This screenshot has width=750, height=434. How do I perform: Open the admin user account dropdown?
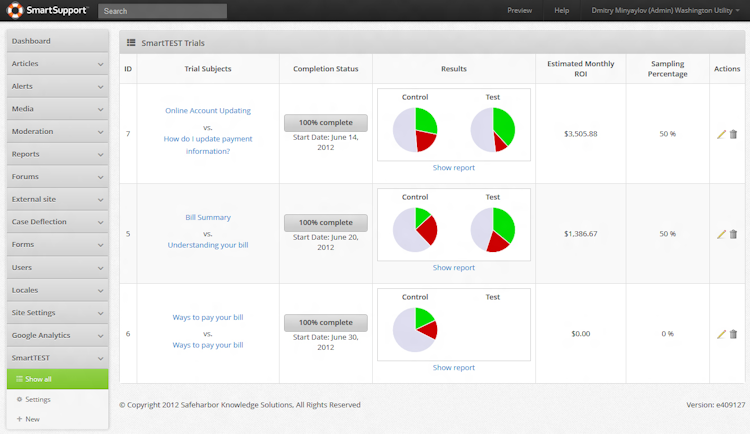(x=665, y=11)
